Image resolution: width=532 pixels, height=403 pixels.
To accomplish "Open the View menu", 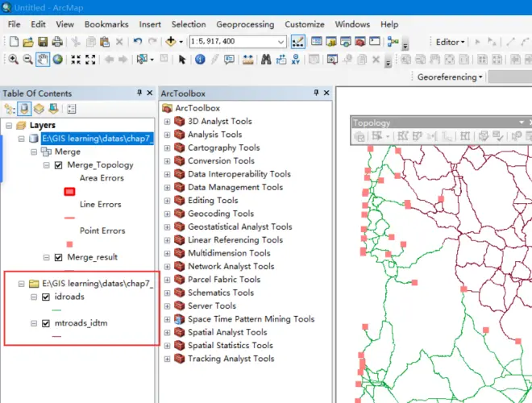I will (64, 24).
